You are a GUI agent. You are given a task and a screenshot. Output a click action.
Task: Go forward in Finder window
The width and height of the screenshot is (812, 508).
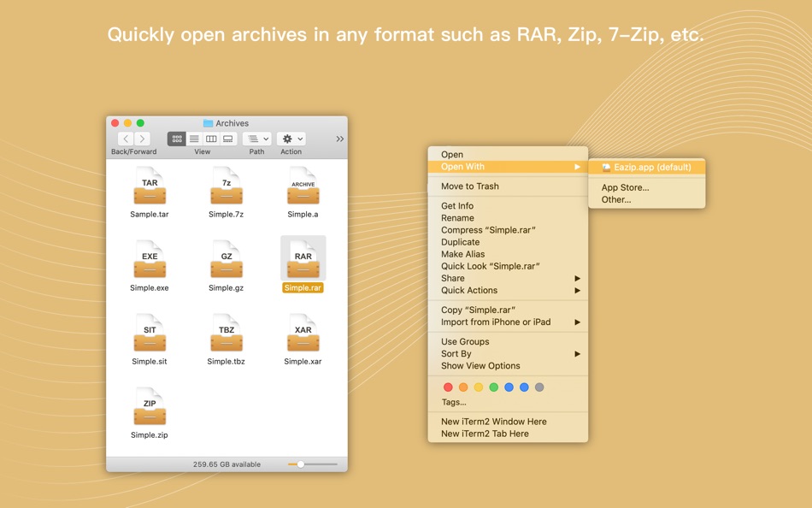click(x=143, y=139)
